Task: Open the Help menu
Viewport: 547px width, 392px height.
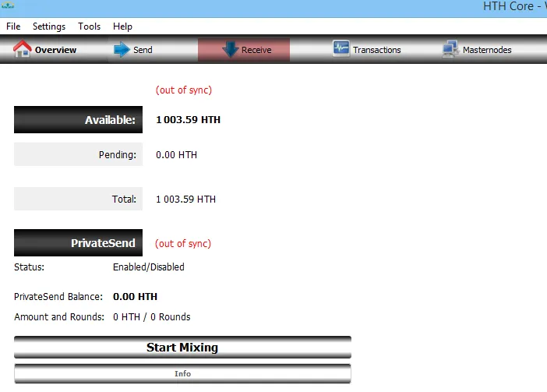Action: click(x=122, y=26)
